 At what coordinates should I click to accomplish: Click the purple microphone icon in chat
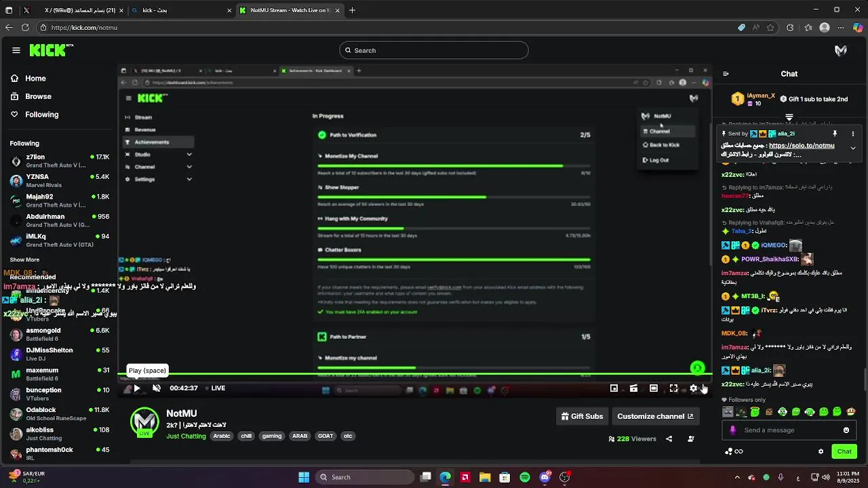(732, 430)
